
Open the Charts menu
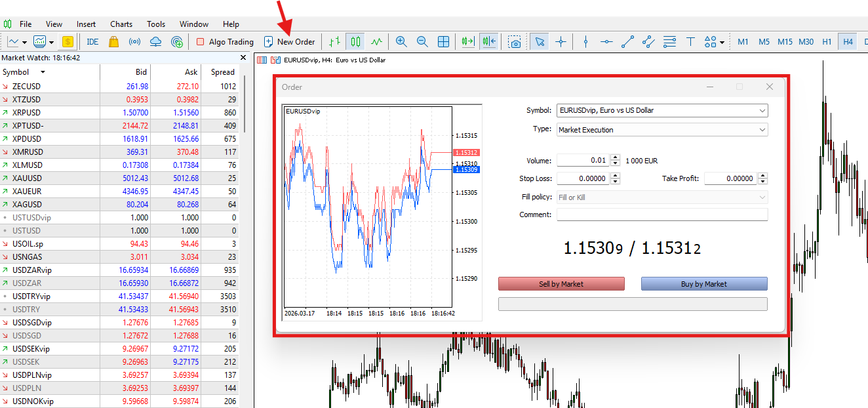point(121,24)
